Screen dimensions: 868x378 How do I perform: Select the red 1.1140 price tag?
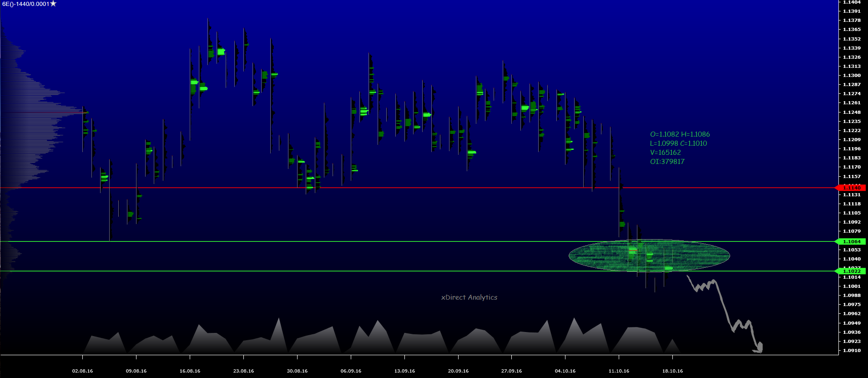(851, 188)
